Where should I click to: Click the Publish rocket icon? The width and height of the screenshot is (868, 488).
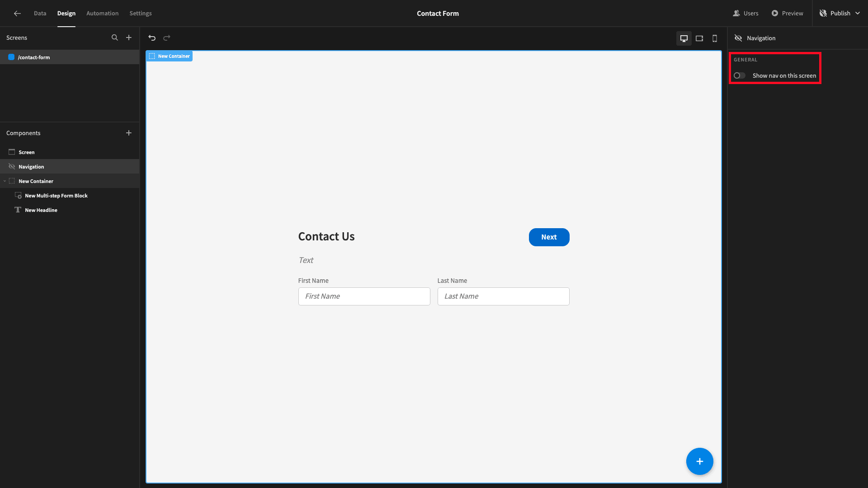pos(823,14)
